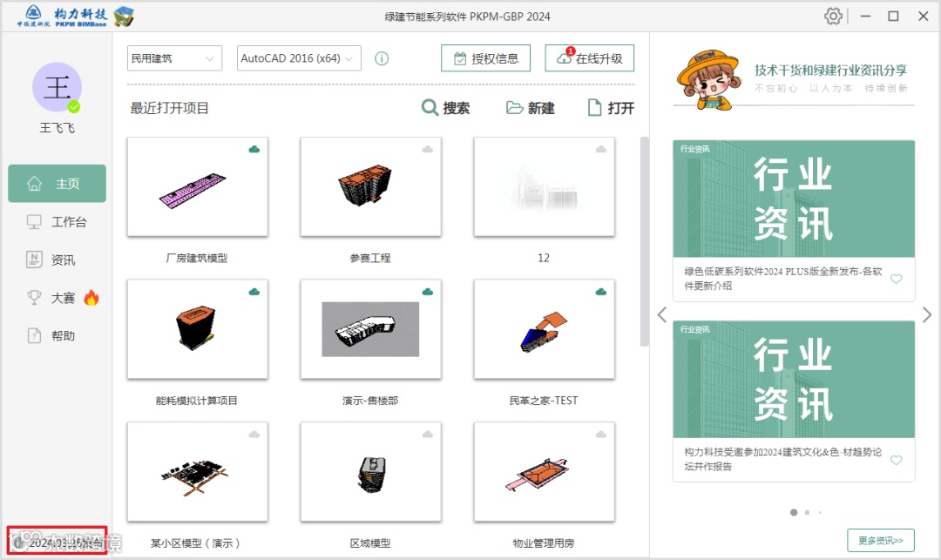Open the 区域模型 project thumbnail
The width and height of the screenshot is (941, 560).
click(371, 472)
